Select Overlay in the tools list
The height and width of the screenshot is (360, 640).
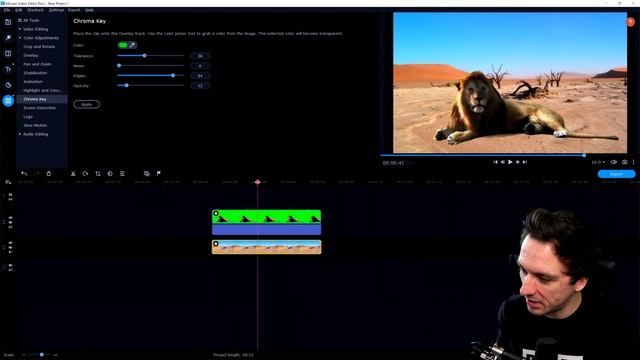[x=31, y=55]
